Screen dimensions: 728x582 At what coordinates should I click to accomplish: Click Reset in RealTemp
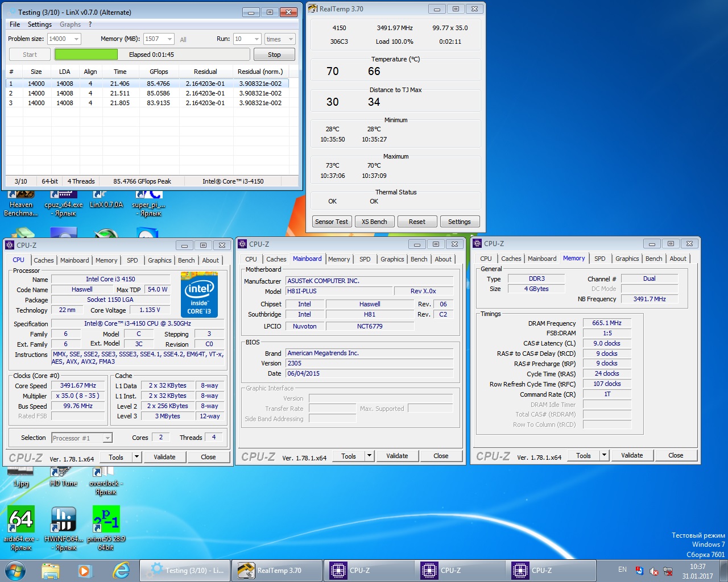point(417,222)
